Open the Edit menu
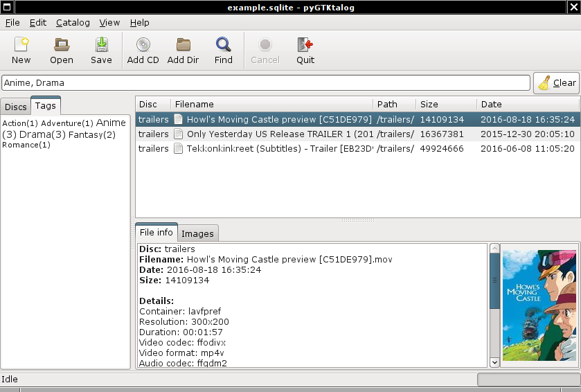 point(38,23)
